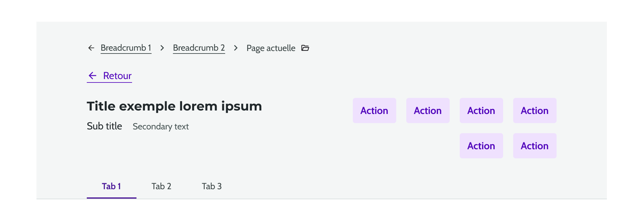
Task: Open Tab 3
Action: [x=212, y=186]
